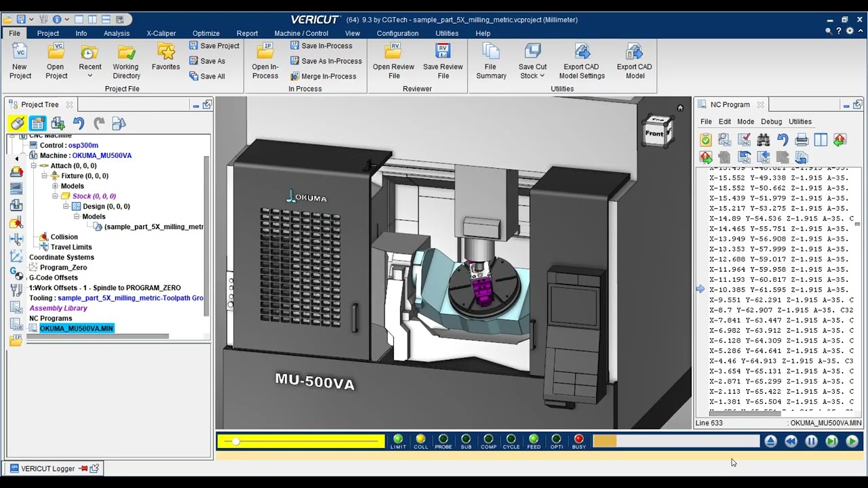Click the NC Subroutines sidebar icon
The height and width of the screenshot is (488, 868).
tap(16, 324)
